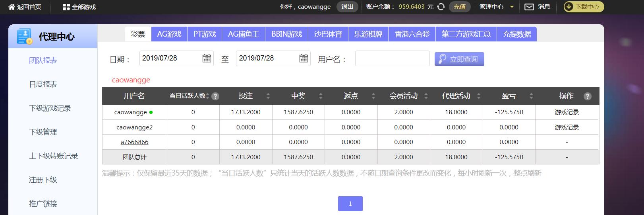The width and height of the screenshot is (644, 215).
Task: Open 游戏记录 for caowangge2 row
Action: click(x=567, y=127)
